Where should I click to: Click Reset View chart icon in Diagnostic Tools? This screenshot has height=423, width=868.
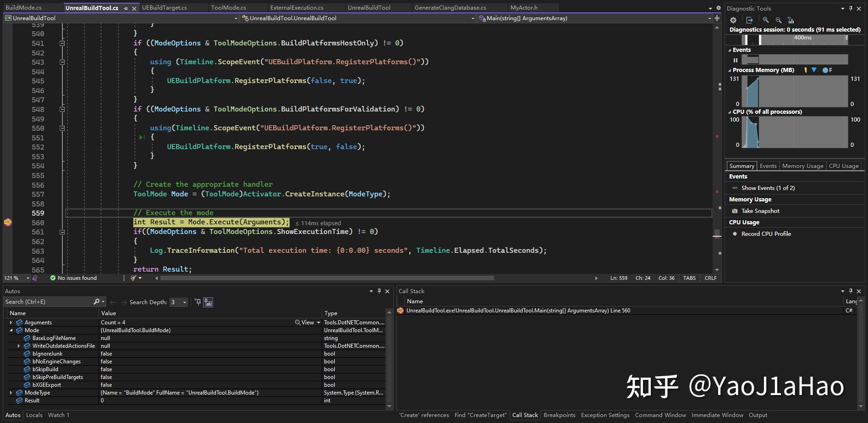click(x=791, y=20)
